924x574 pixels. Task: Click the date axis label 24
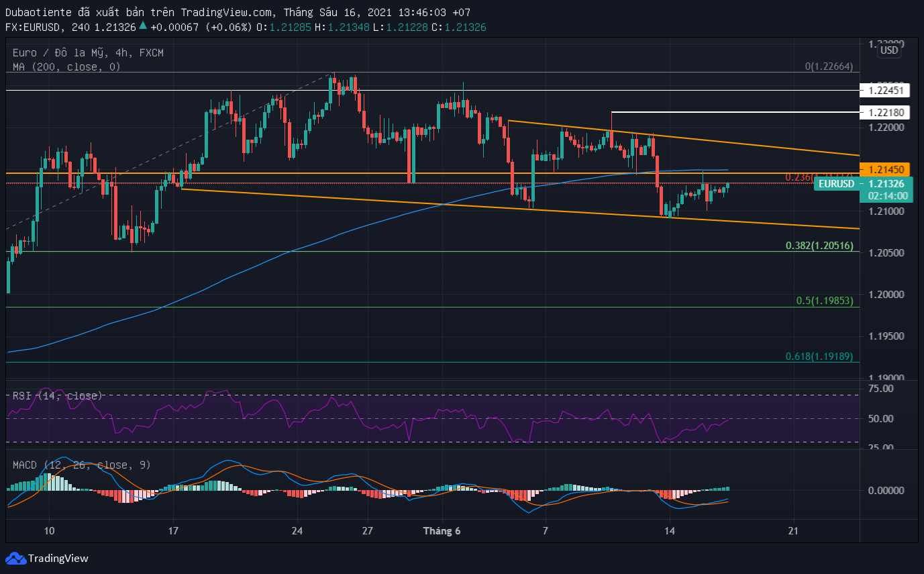coord(297,531)
